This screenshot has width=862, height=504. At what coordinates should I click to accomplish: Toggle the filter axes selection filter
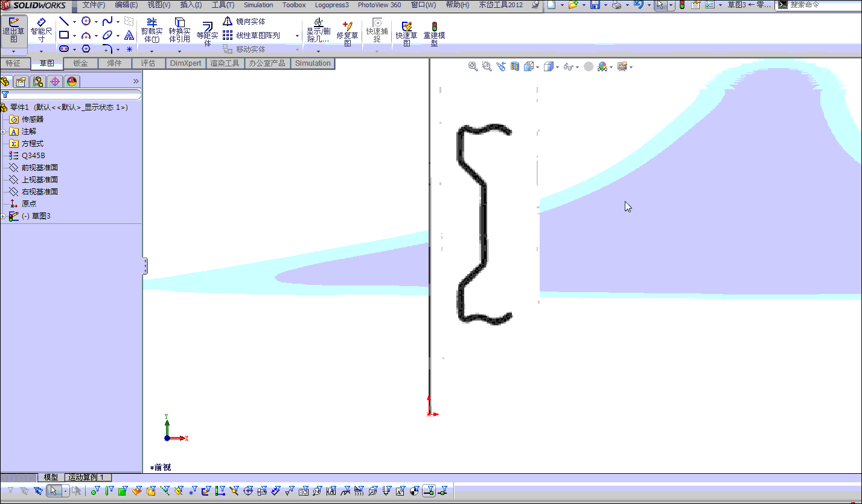pyautogui.click(x=165, y=491)
